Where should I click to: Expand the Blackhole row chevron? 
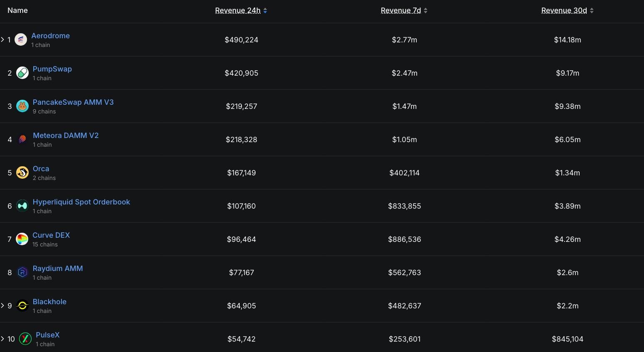tap(2, 305)
